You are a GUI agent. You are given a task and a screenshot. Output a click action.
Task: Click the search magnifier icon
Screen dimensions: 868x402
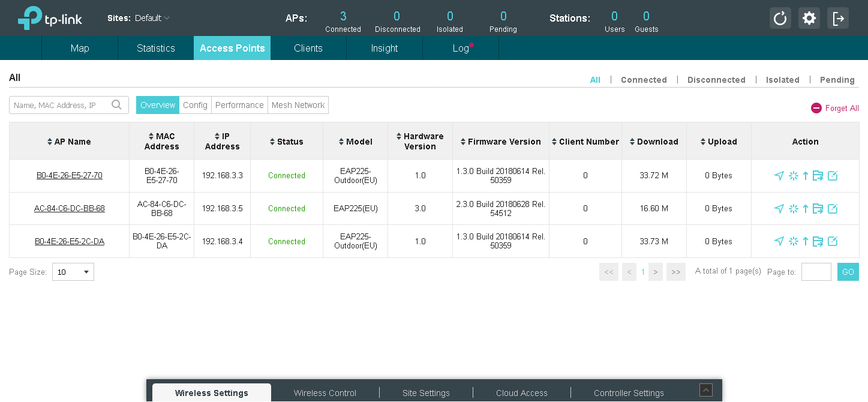tap(117, 105)
